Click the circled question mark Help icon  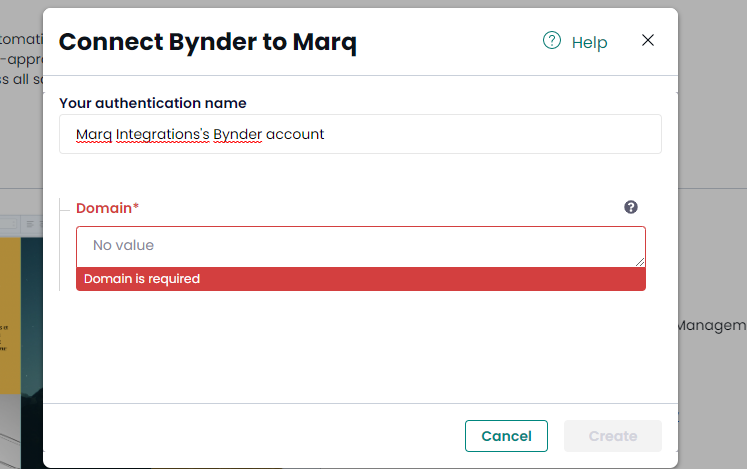(552, 41)
